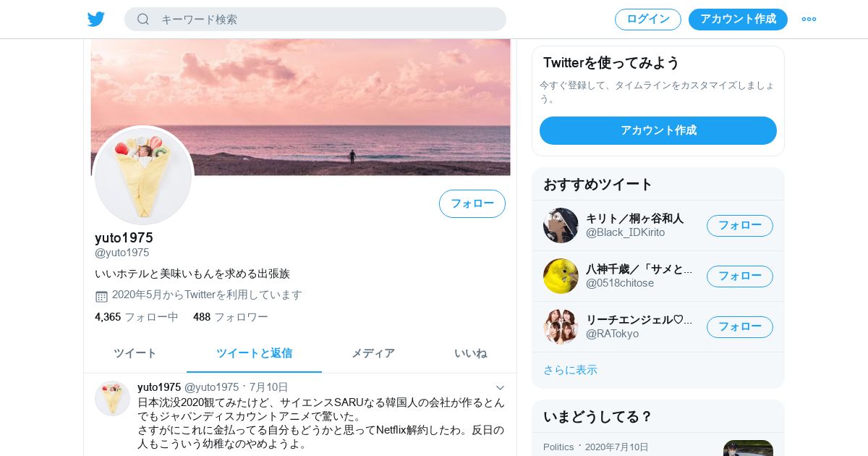Switch to the メディア tab
Viewport: 868px width, 456px height.
pyautogui.click(x=373, y=353)
